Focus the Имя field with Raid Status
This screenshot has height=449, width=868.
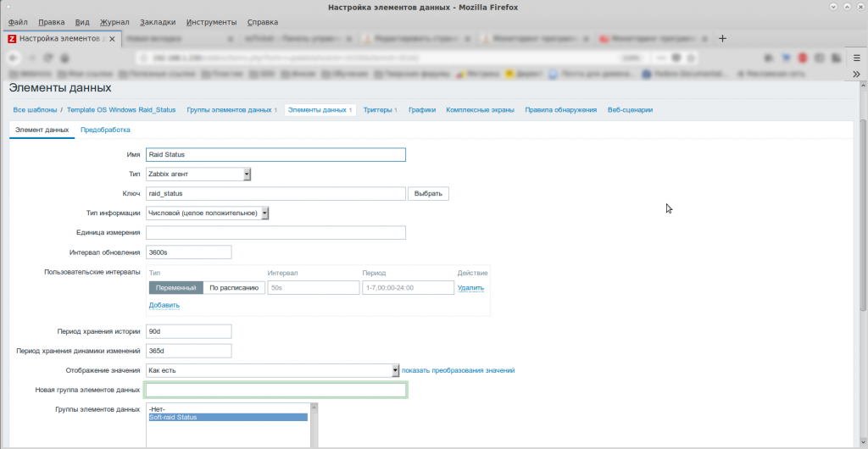pos(275,155)
